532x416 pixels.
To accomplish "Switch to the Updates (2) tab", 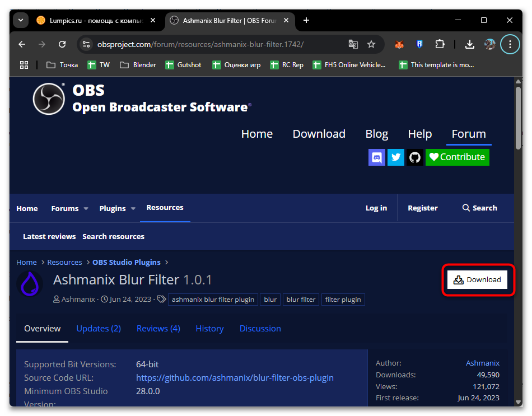I will point(99,329).
